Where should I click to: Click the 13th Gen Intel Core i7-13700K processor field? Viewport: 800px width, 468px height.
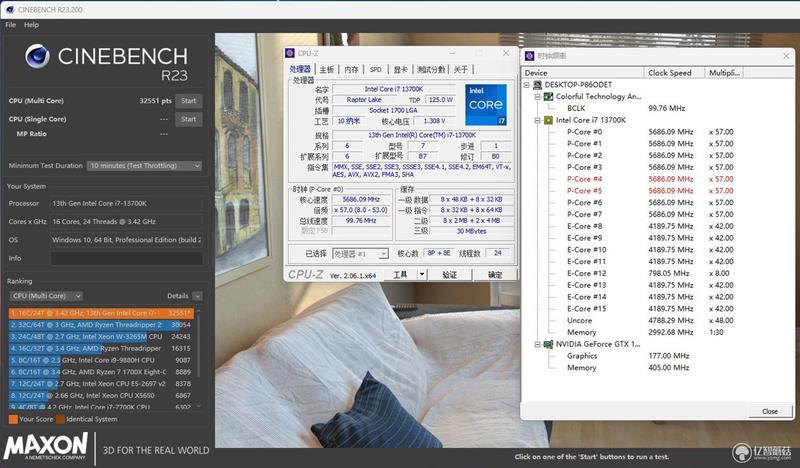point(126,203)
